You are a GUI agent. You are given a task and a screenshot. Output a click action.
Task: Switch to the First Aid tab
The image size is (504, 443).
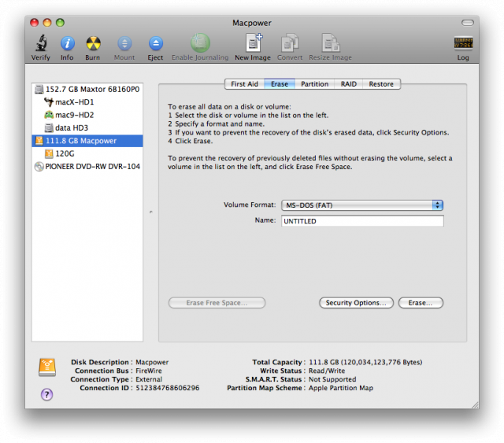244,84
